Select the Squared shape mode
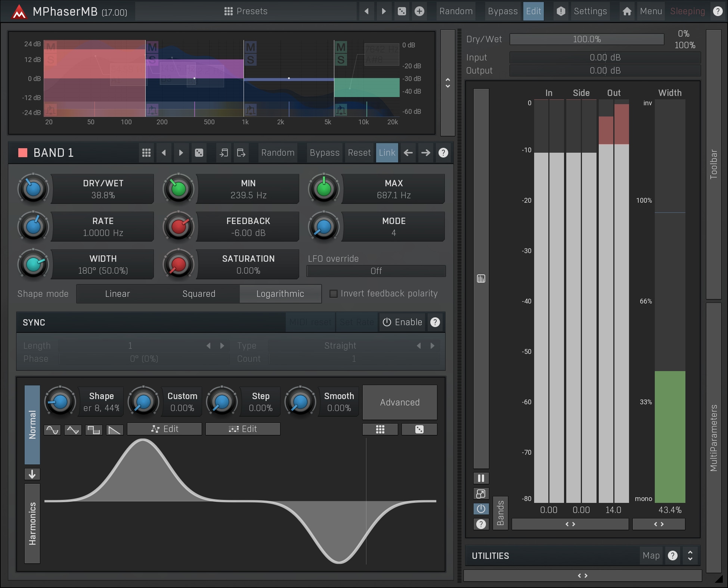 tap(199, 294)
